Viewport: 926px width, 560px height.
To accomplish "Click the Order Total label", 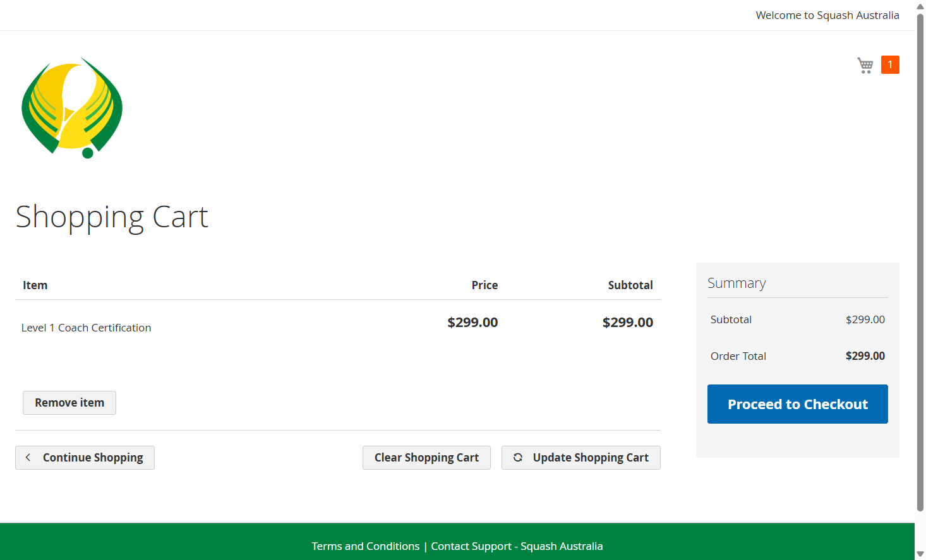I will 738,356.
